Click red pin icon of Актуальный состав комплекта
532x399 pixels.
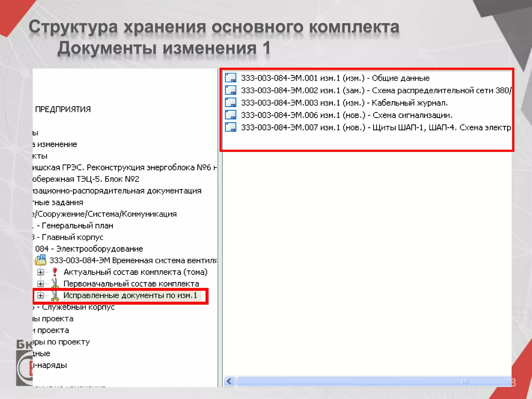(x=55, y=272)
